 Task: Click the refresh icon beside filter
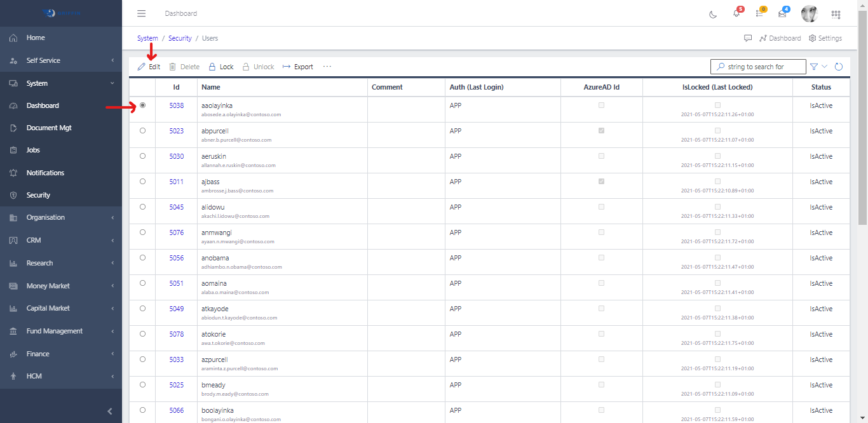[x=839, y=67]
